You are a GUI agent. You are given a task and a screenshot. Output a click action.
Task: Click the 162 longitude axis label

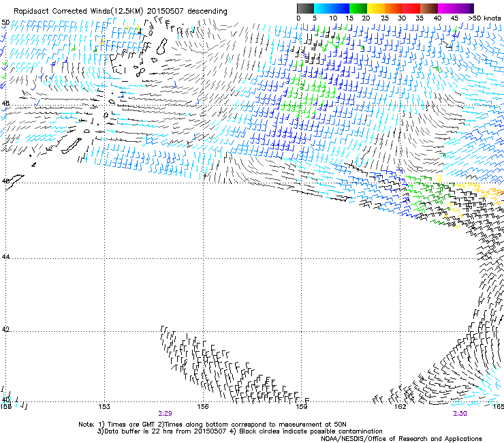[x=400, y=407]
